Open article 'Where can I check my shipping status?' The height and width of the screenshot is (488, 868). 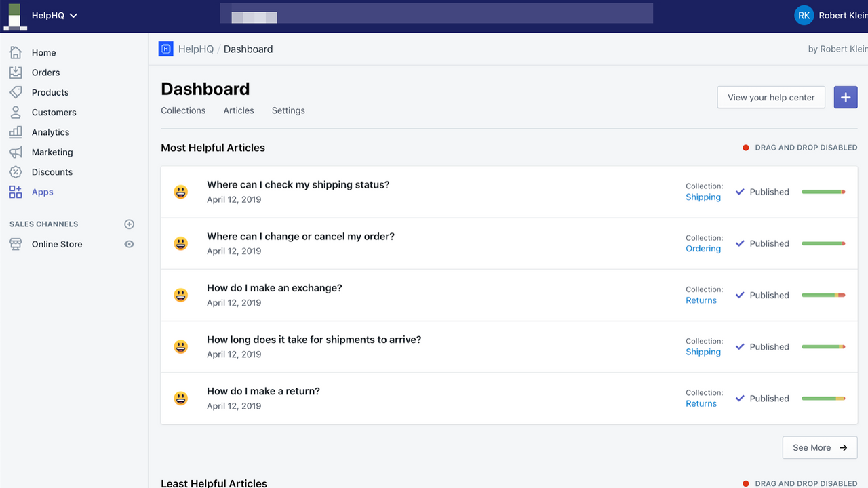pyautogui.click(x=298, y=184)
